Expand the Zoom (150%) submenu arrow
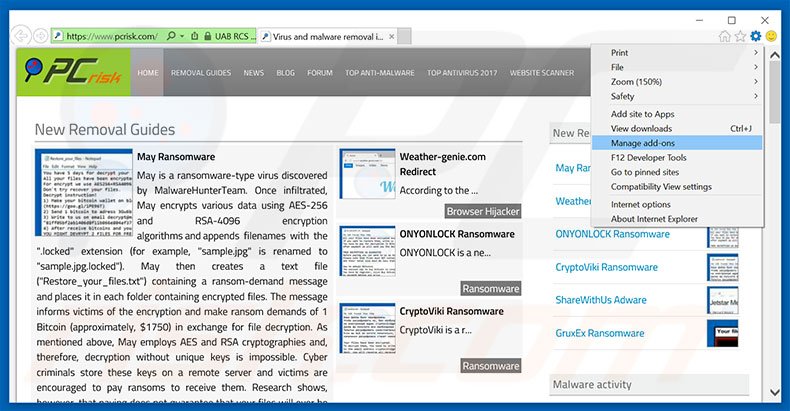Screen dimensions: 790x411 pos(756,82)
